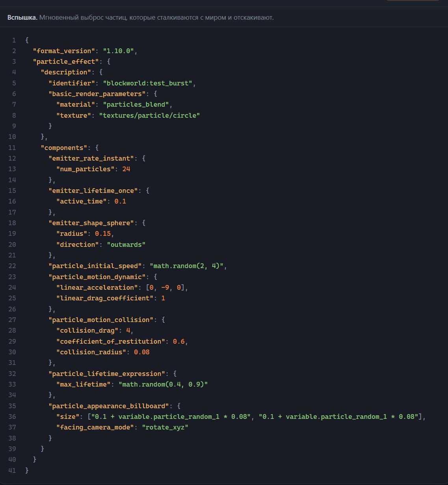Click the "collision_radius" key
Image resolution: width=448 pixels, height=485 pixels.
[x=91, y=352]
